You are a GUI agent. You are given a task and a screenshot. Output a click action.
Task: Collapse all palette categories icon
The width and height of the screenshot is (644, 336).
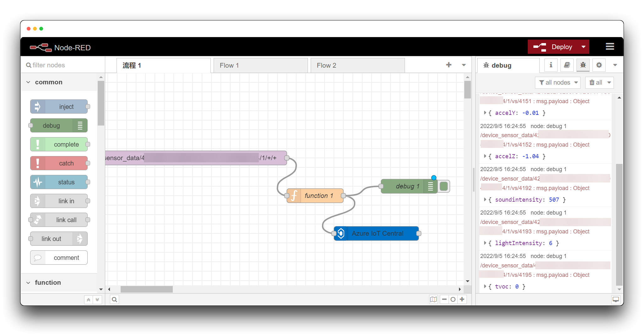(89, 300)
